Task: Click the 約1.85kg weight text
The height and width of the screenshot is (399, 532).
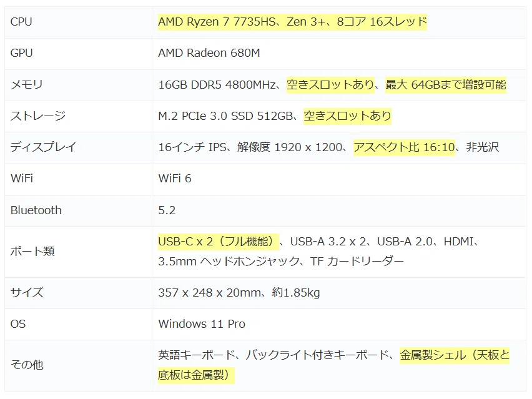Action: pyautogui.click(x=296, y=292)
